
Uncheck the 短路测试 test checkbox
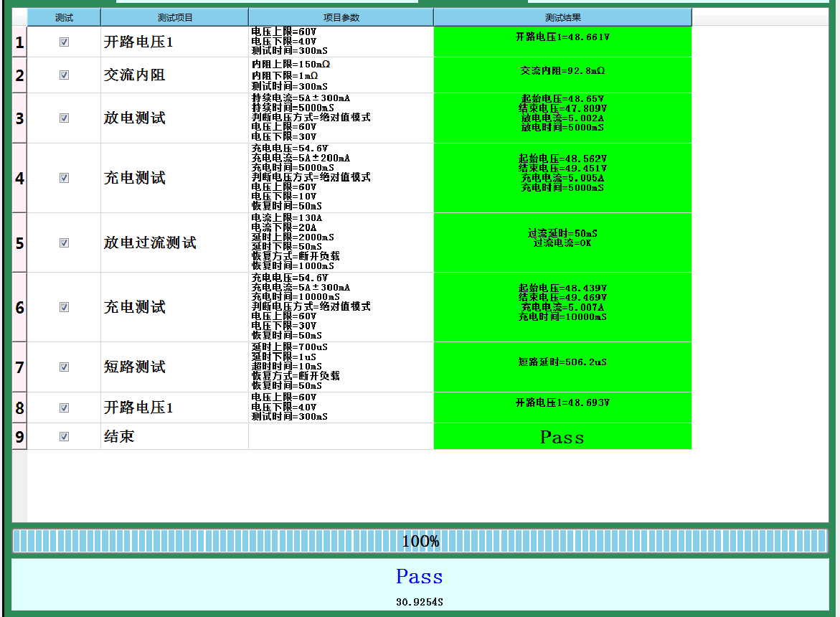coord(64,367)
